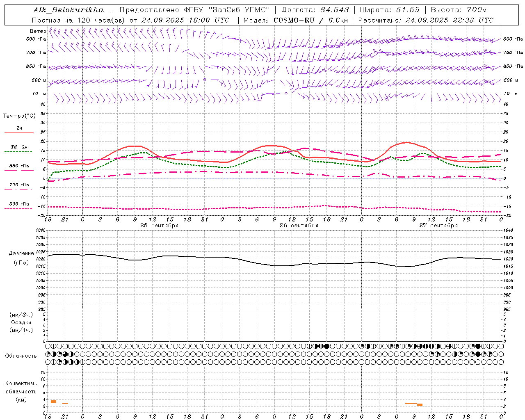Click the station name Alk_Belokurikha in header
The width and height of the screenshot is (525, 420).
click(x=68, y=10)
